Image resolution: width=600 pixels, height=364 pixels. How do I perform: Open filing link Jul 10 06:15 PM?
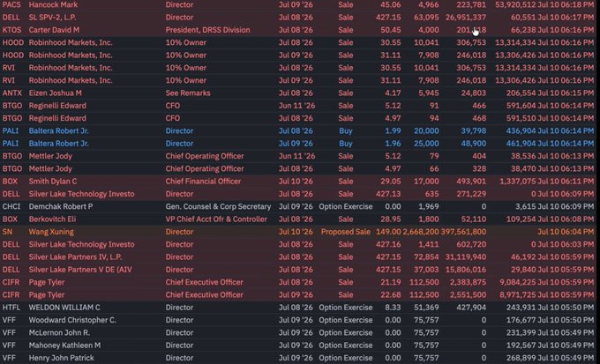[x=566, y=93]
